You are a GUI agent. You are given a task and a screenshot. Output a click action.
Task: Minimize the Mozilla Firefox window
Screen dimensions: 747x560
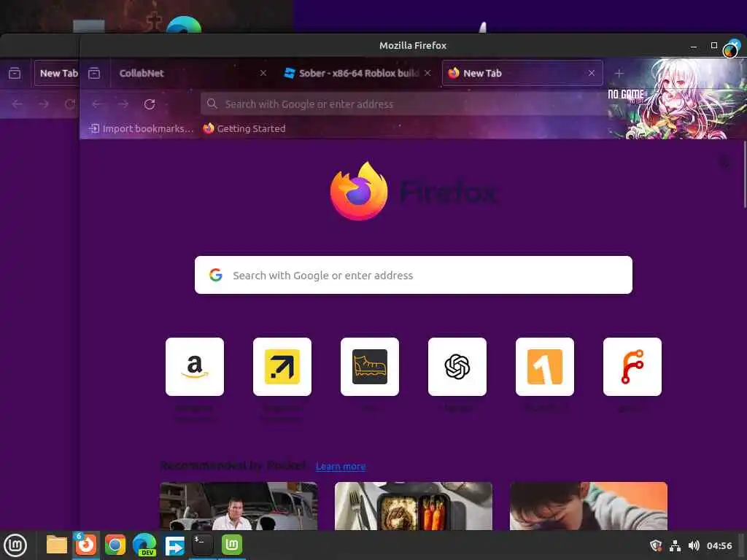click(694, 46)
